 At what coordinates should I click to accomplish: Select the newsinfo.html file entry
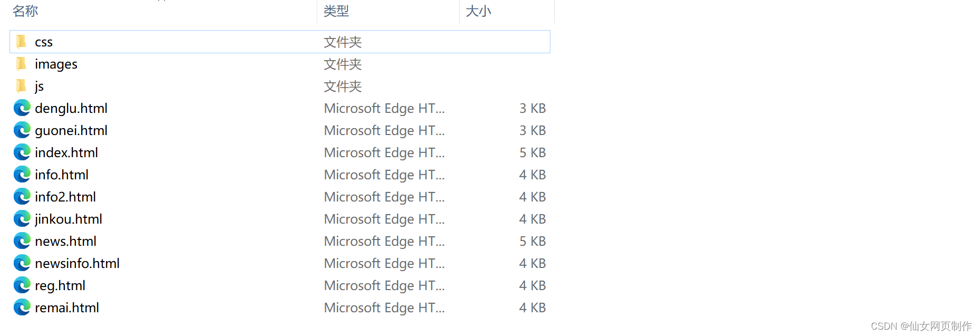click(77, 263)
